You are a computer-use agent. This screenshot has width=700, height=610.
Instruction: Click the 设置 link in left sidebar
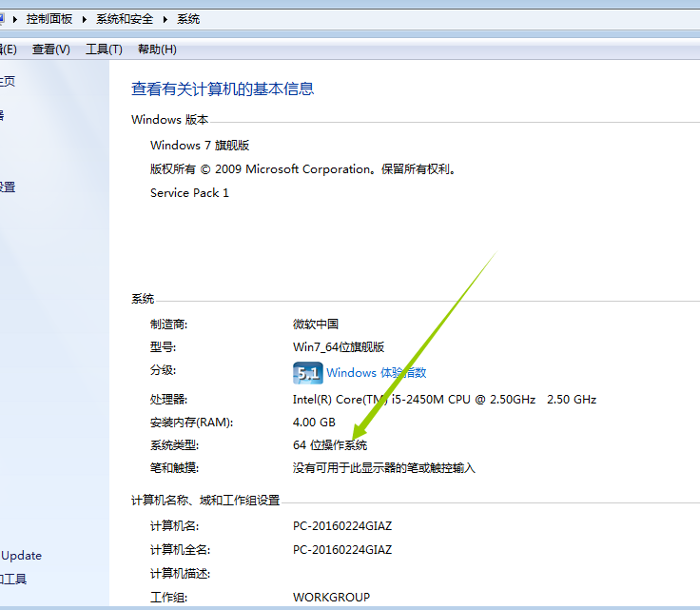coord(8,187)
